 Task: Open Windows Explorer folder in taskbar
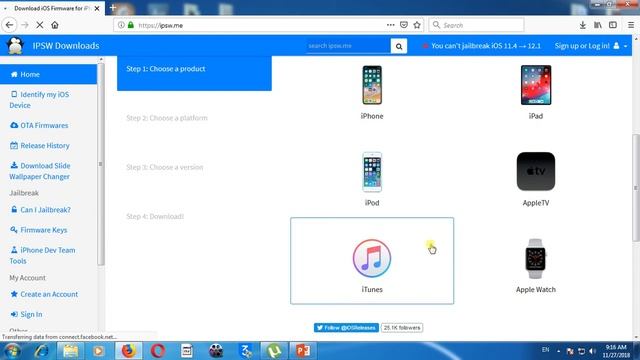coord(70,351)
